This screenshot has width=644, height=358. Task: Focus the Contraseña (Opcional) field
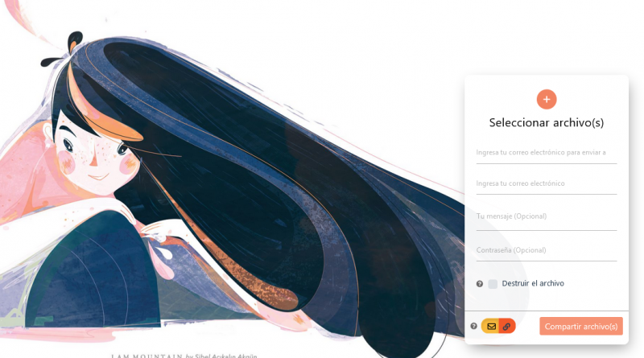click(x=547, y=250)
